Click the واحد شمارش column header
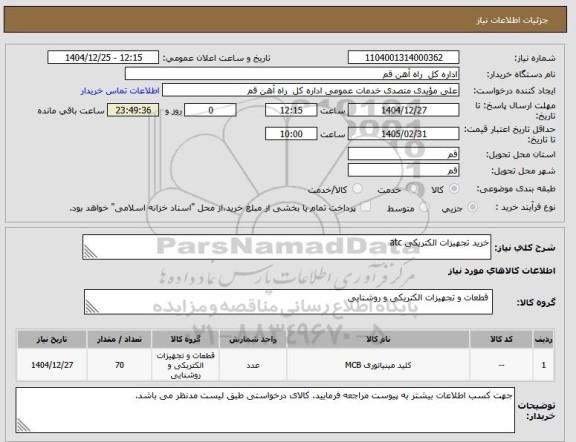This screenshot has height=442, width=576. point(253,339)
